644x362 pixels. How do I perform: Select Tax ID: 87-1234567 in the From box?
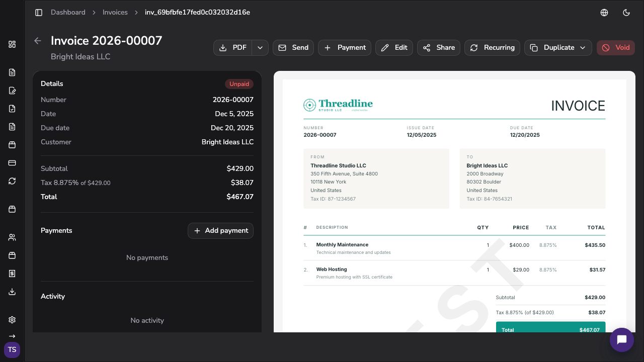(x=333, y=199)
